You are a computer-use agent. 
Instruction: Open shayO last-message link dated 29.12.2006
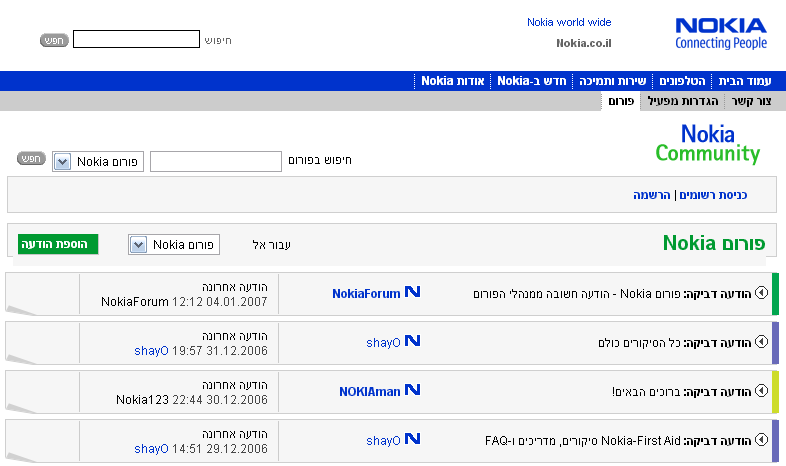pos(151,449)
